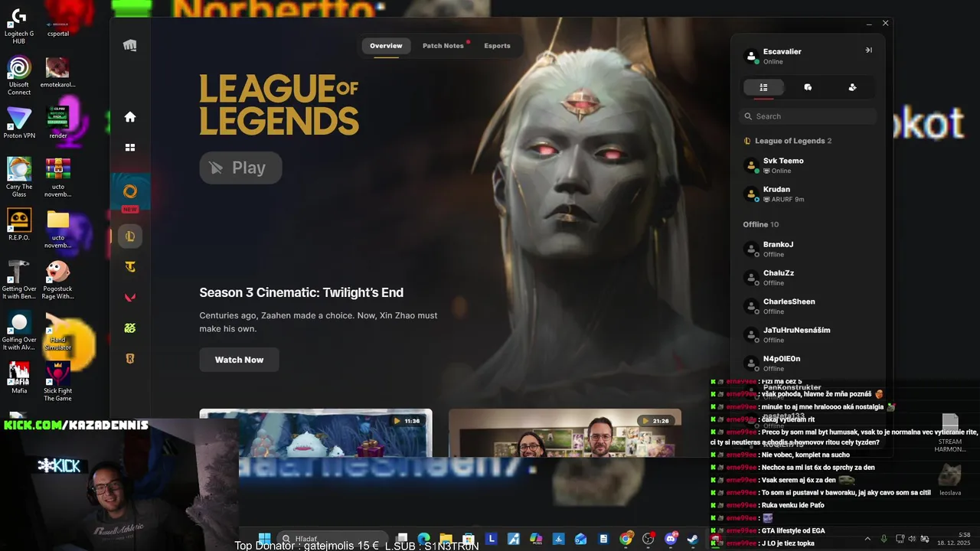Click the Play button
Screen dimensions: 980x551
240,168
